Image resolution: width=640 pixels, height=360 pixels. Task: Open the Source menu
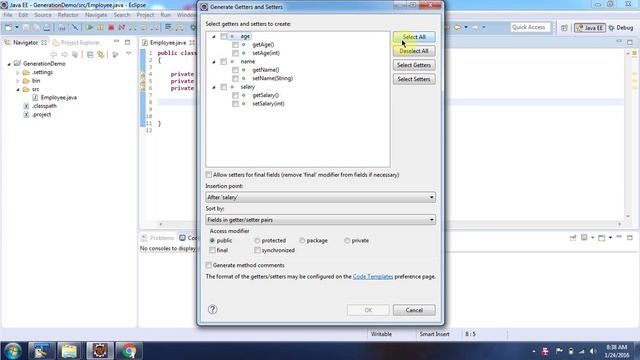(x=43, y=15)
